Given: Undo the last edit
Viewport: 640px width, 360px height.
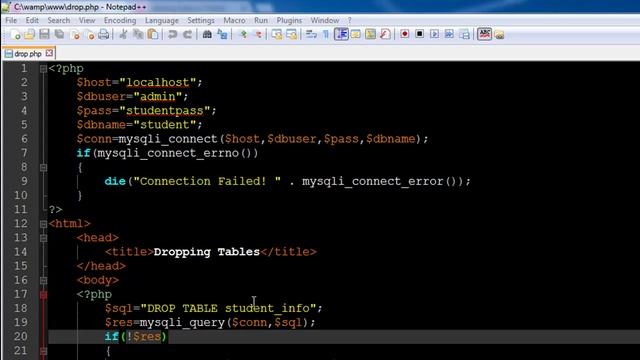Looking at the screenshot, I should pos(172,34).
